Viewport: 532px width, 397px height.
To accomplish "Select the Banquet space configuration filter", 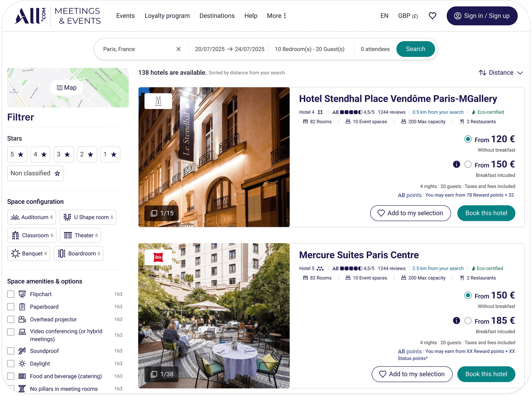I will tap(28, 253).
